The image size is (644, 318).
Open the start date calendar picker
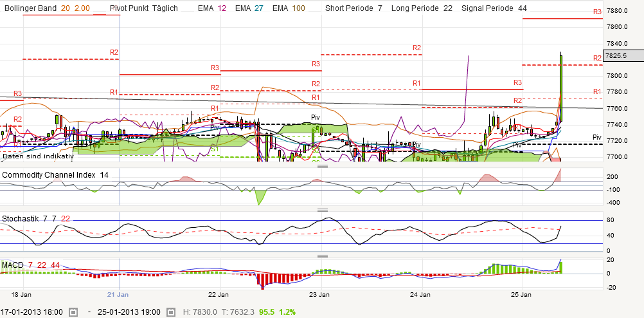(x=73, y=312)
